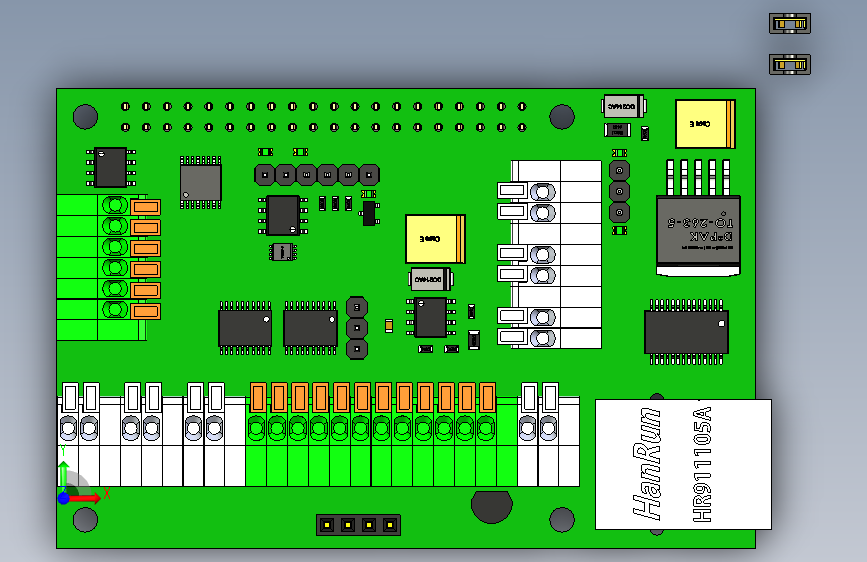Click the green twelve-position terminal block

tap(382, 434)
